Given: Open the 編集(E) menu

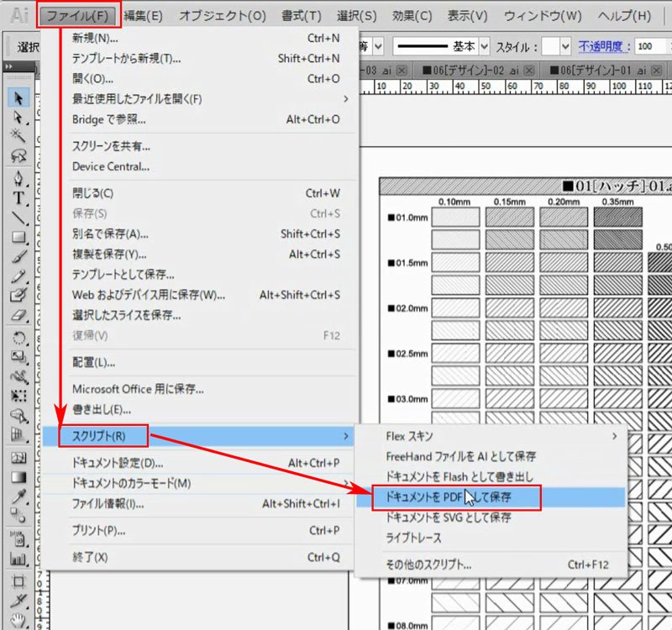Looking at the screenshot, I should coord(143,16).
